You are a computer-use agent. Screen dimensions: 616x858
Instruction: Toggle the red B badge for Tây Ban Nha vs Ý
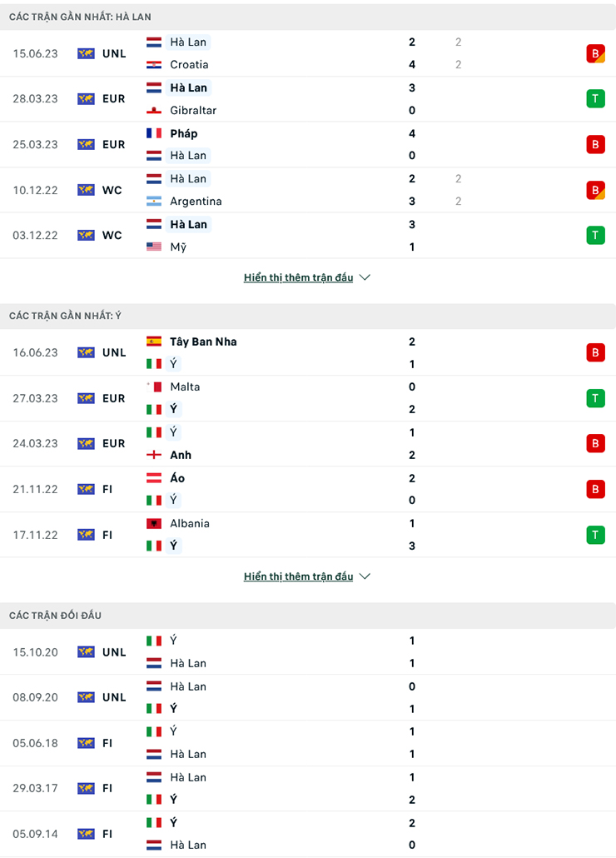tap(596, 352)
